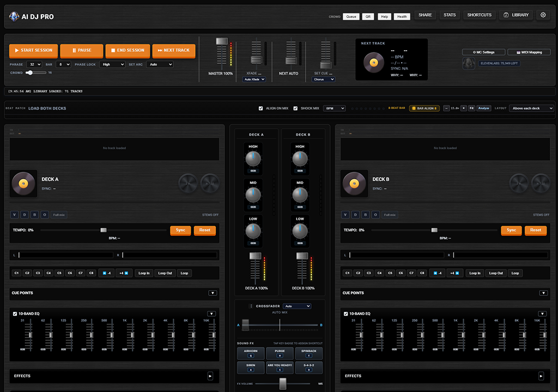Screen dimensions: 558x392
Task: Open the Share menu
Action: point(425,15)
